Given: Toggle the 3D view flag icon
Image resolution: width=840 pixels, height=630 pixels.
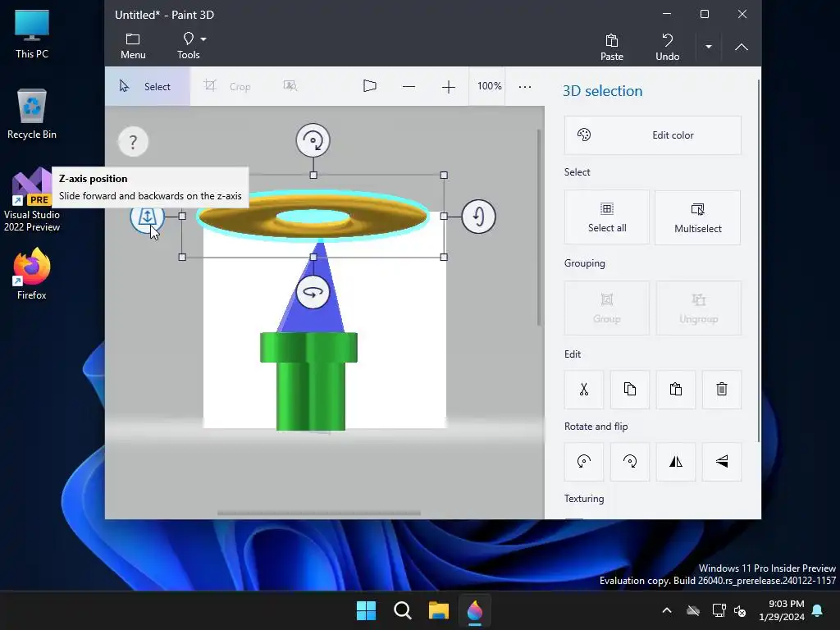Looking at the screenshot, I should pyautogui.click(x=370, y=85).
